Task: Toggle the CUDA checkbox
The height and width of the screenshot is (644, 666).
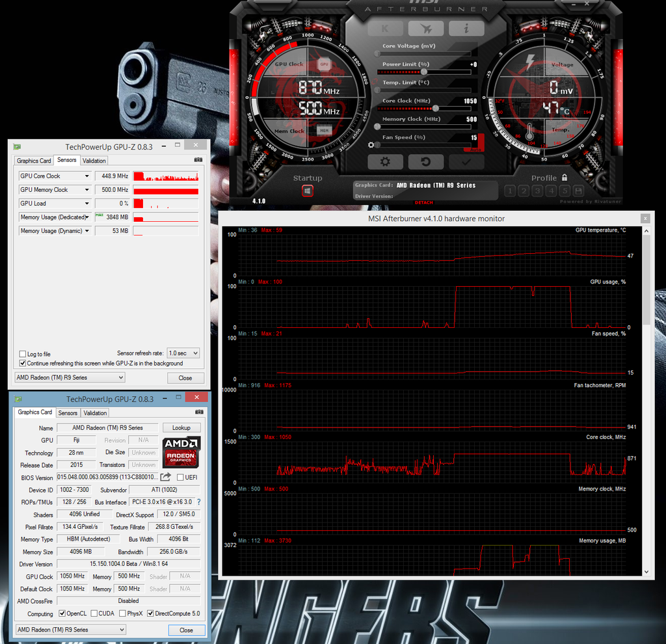Action: (94, 613)
